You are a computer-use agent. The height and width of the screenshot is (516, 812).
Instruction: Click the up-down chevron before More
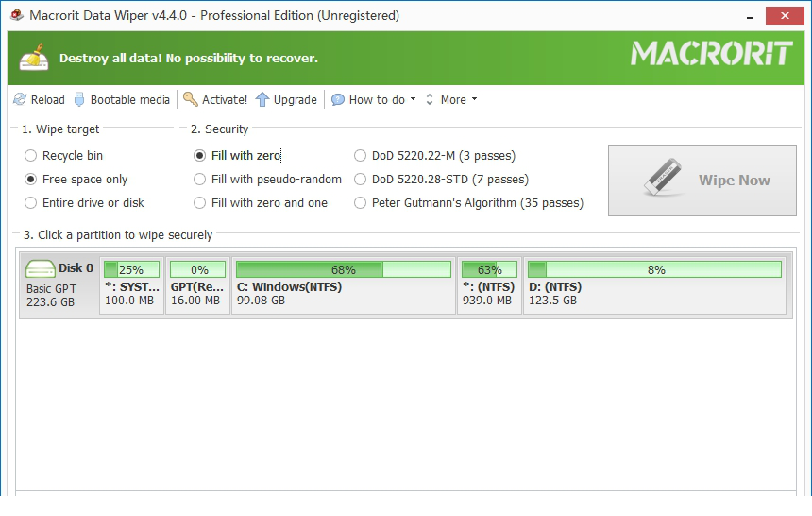click(430, 99)
